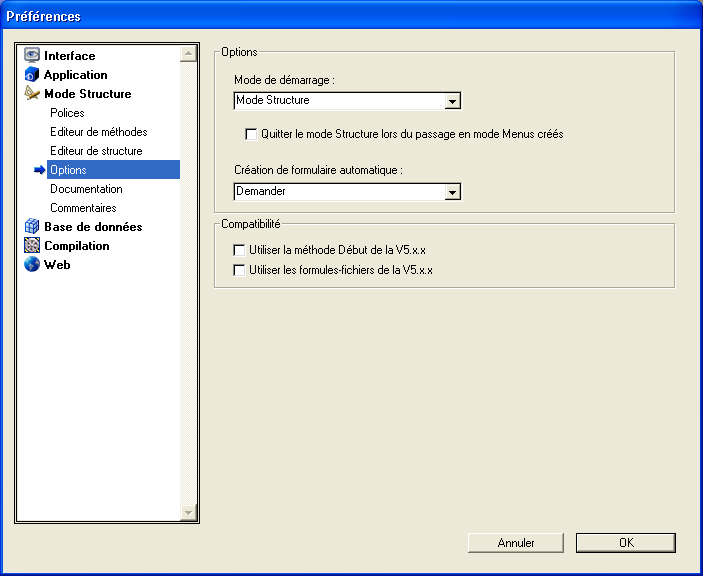703x576 pixels.
Task: Open Editeur de méthodes section
Action: pyautogui.click(x=99, y=132)
